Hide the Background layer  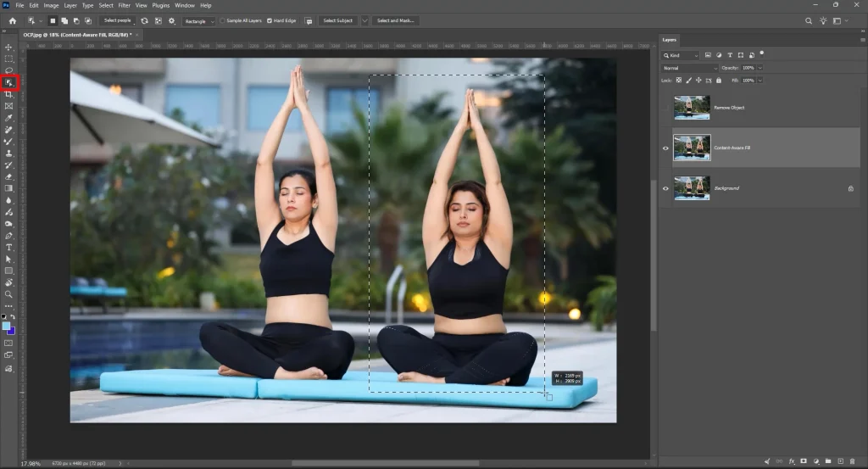tap(665, 188)
